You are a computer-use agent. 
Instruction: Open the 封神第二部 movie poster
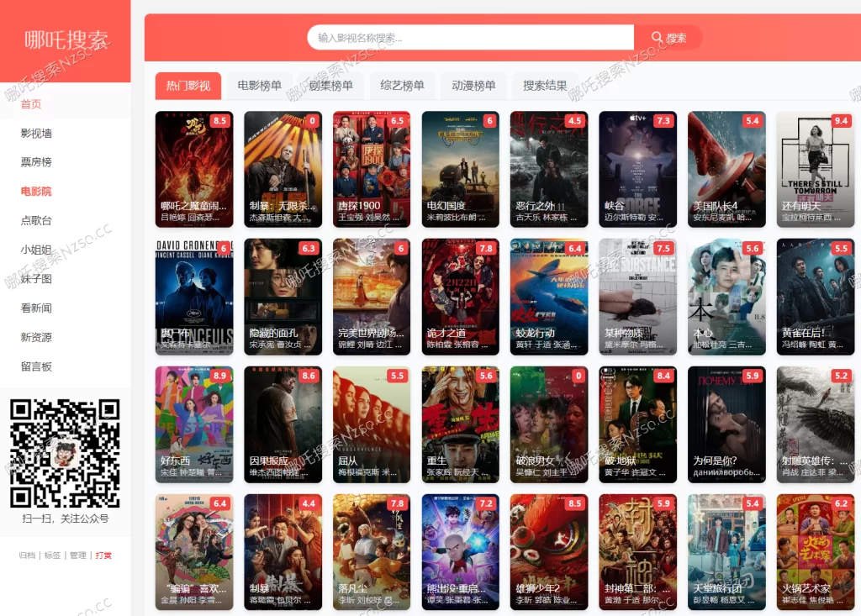[638, 552]
